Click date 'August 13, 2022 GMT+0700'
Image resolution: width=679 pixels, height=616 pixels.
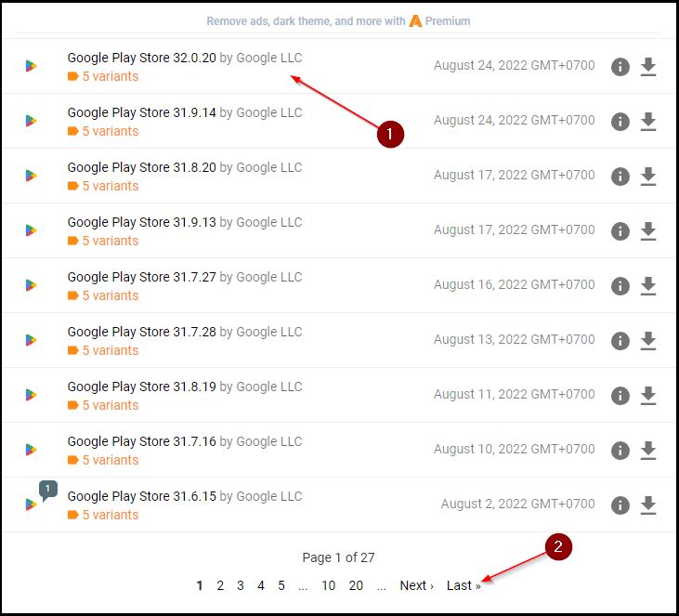[514, 339]
